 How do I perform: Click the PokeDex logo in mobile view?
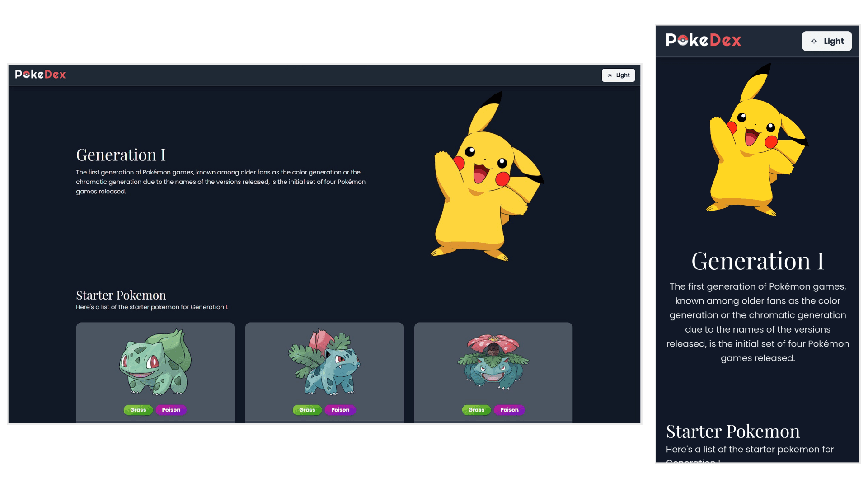[704, 40]
